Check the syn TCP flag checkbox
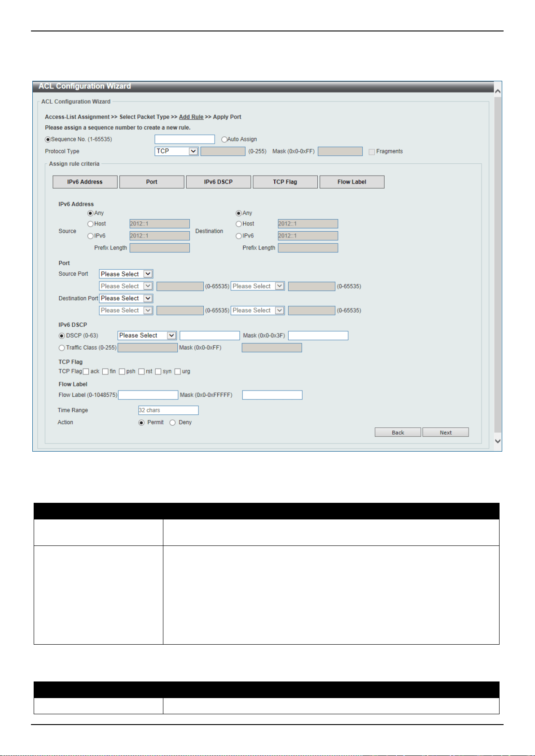Image resolution: width=535 pixels, height=756 pixels. (158, 371)
